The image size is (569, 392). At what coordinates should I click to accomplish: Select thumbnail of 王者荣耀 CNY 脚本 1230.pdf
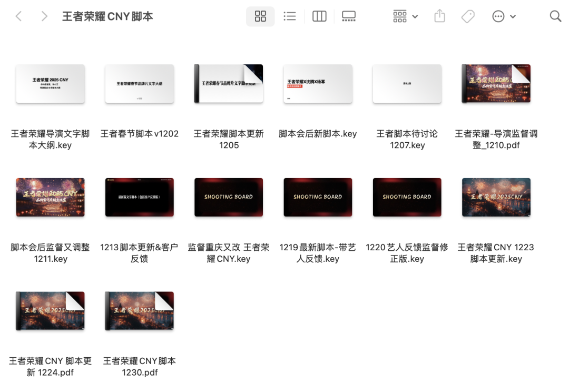click(140, 311)
